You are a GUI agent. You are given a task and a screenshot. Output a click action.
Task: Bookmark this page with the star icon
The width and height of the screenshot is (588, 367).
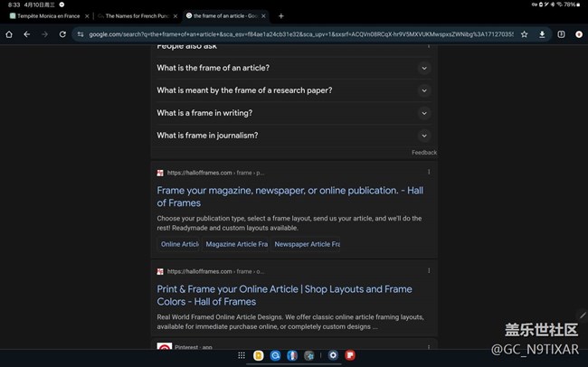524,34
